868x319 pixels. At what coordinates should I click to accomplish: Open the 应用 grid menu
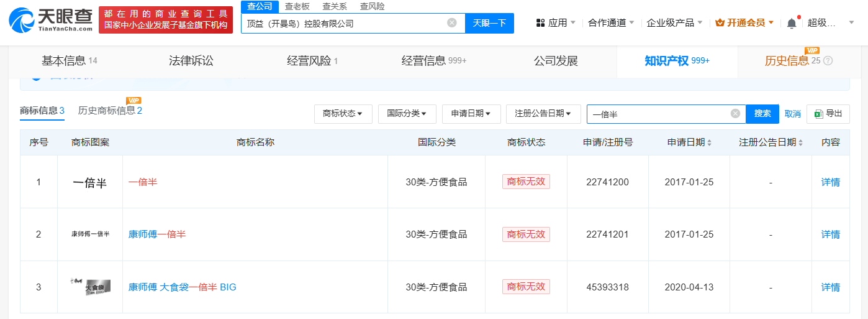tap(554, 23)
